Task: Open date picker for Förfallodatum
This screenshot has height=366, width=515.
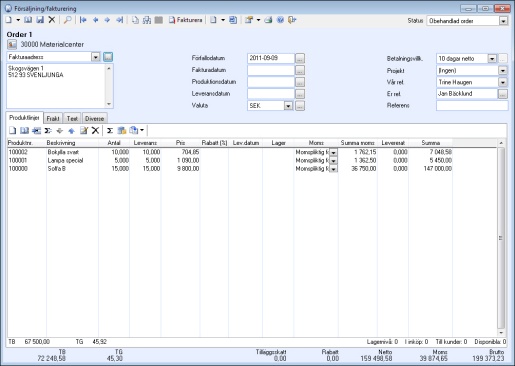Action: point(300,58)
